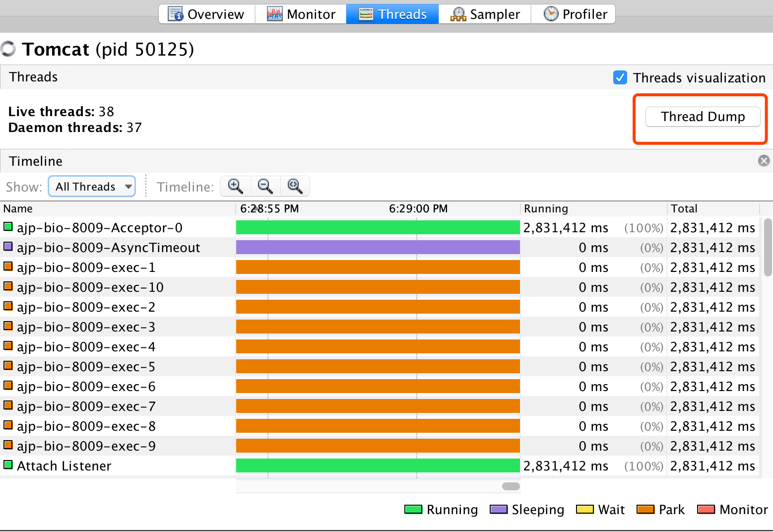Sort by the Total column header
The height and width of the screenshot is (532, 773).
point(713,208)
